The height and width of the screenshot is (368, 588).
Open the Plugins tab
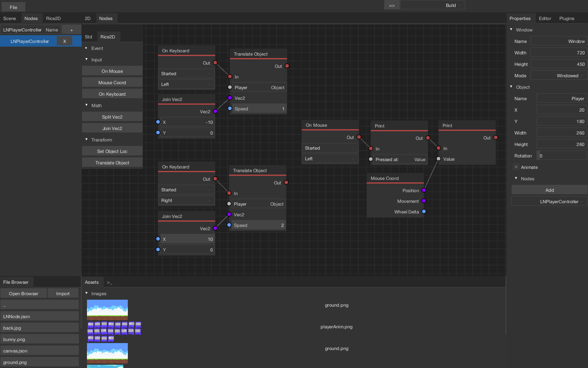[x=567, y=18]
